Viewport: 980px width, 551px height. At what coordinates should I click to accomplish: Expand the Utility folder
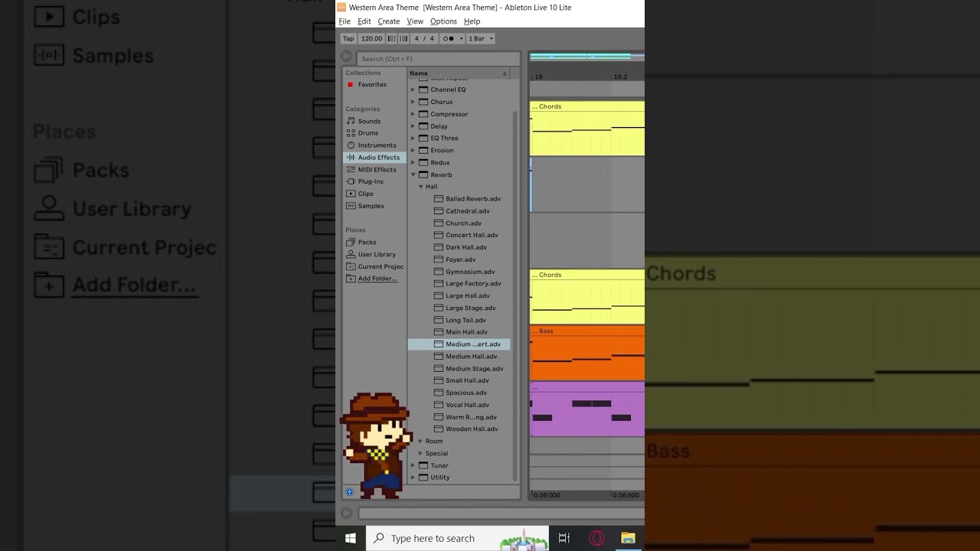pos(413,478)
